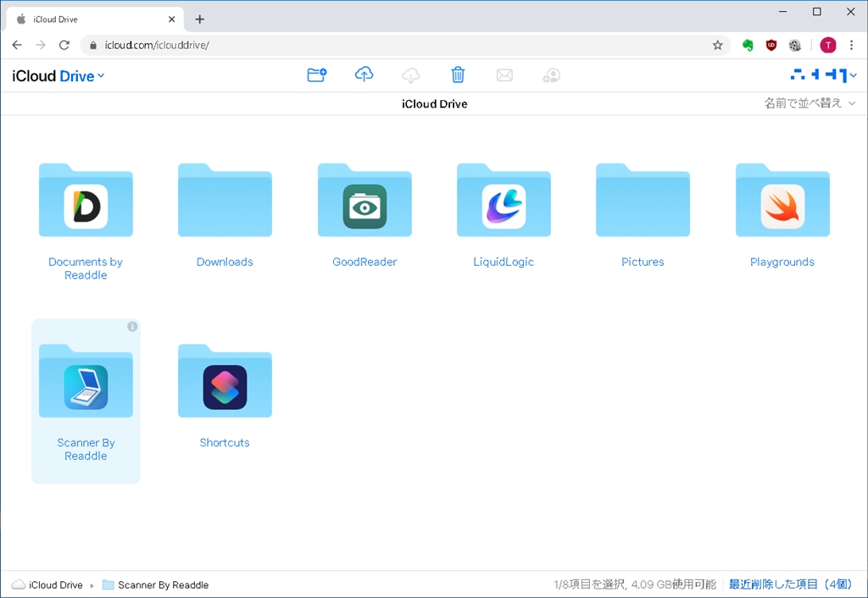The height and width of the screenshot is (598, 868).
Task: Click iCloud Drive in the breadcrumb path
Action: [47, 584]
